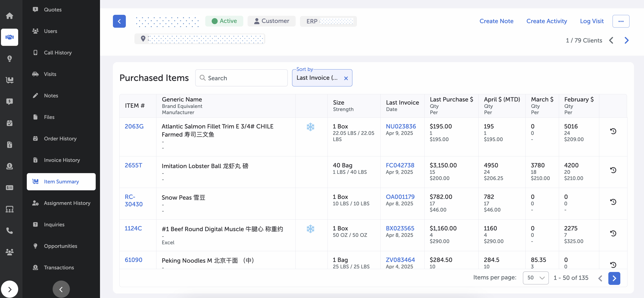The width and height of the screenshot is (644, 298).
Task: Clear the Last Invoice sort selection
Action: (x=346, y=78)
